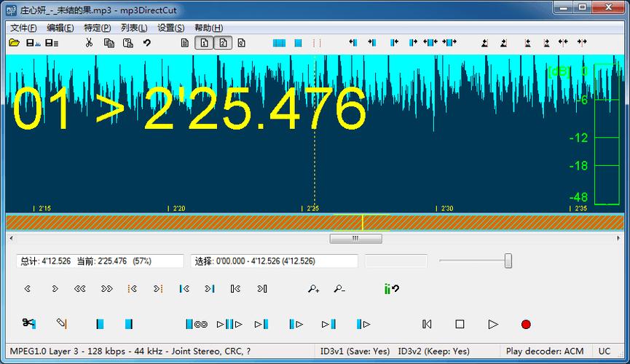The image size is (630, 364).
Task: Step forward with the single right chevron
Action: coord(55,288)
